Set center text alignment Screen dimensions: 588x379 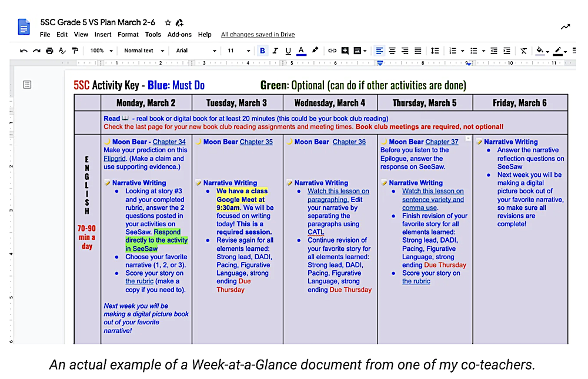pyautogui.click(x=392, y=51)
